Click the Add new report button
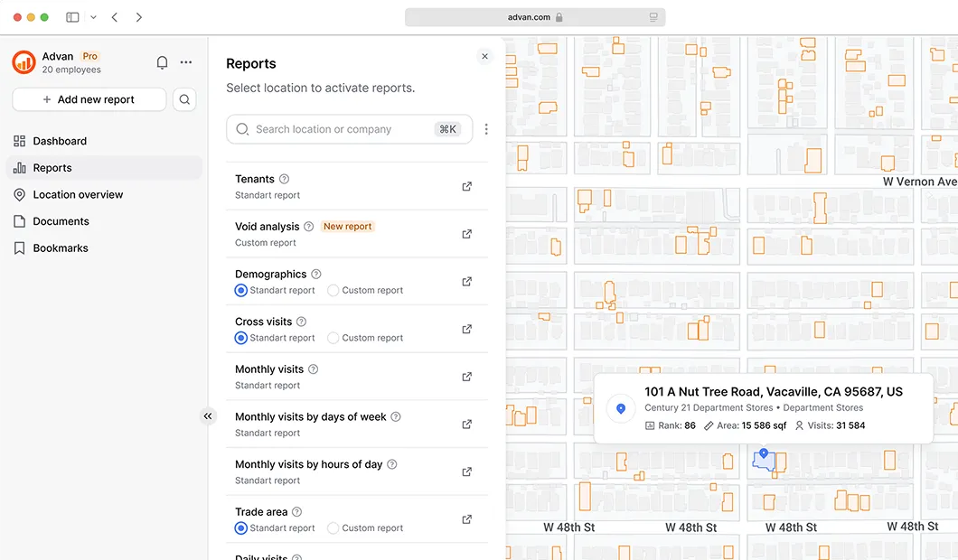 point(88,99)
